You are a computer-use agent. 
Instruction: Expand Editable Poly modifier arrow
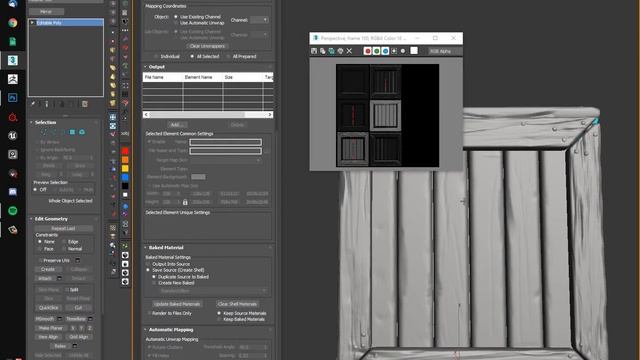point(32,23)
